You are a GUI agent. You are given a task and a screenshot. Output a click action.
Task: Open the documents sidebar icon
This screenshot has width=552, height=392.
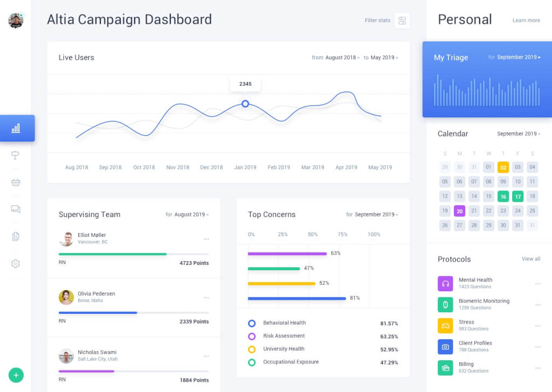(x=16, y=236)
